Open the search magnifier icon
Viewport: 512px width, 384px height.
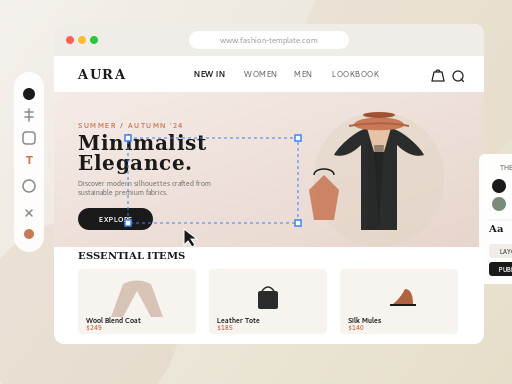458,76
